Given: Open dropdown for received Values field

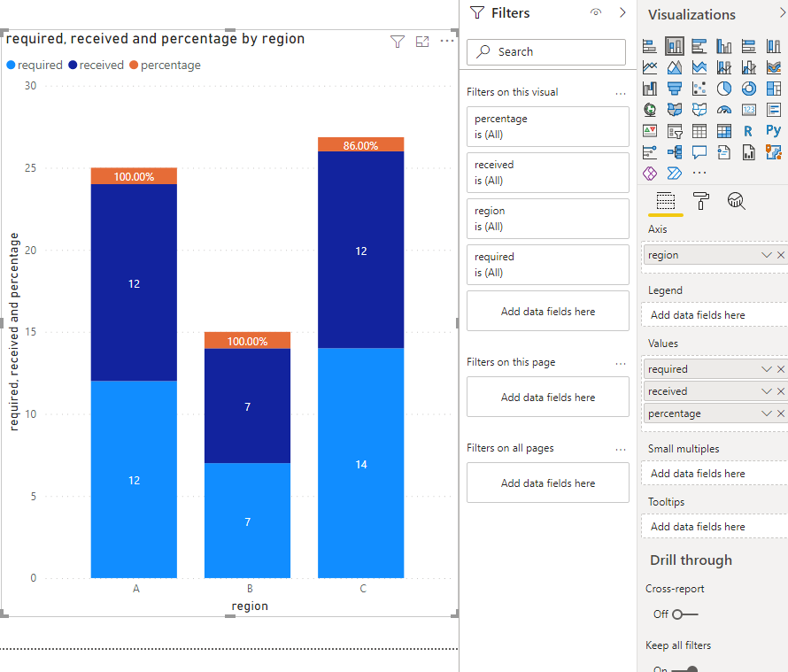Looking at the screenshot, I should point(766,391).
